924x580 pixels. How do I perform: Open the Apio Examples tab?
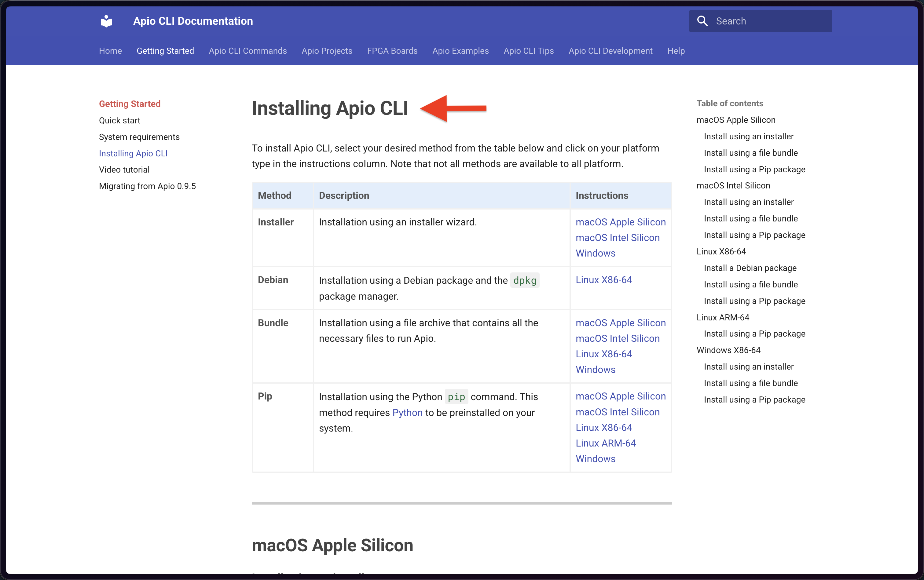[460, 51]
